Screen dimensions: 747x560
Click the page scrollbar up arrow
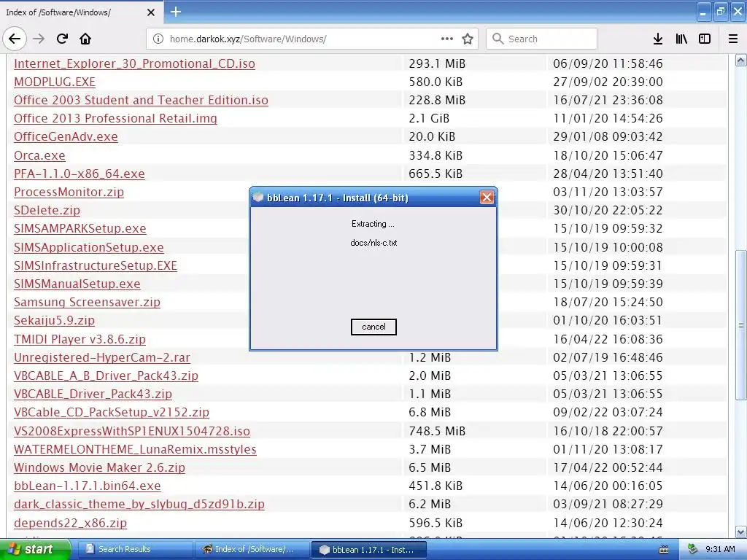pyautogui.click(x=741, y=60)
